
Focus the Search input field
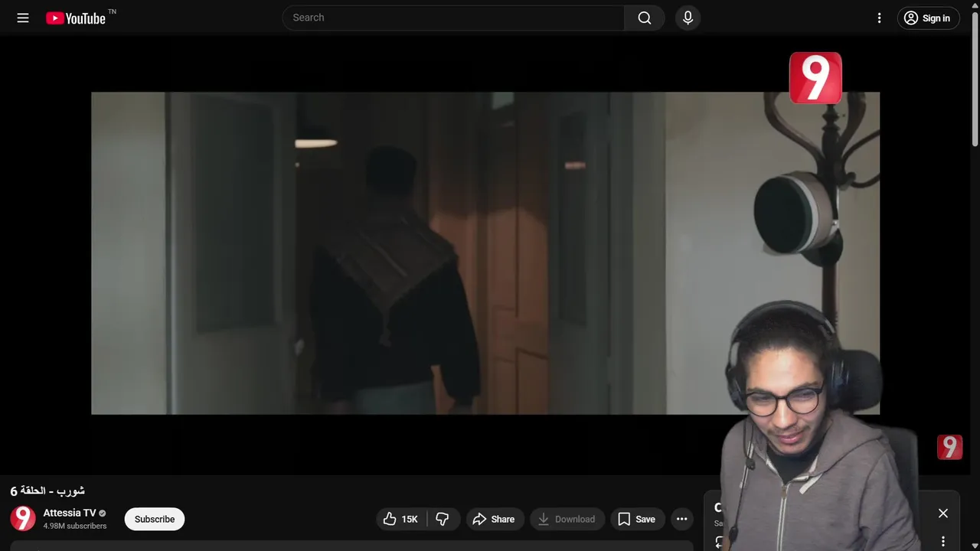point(453,18)
